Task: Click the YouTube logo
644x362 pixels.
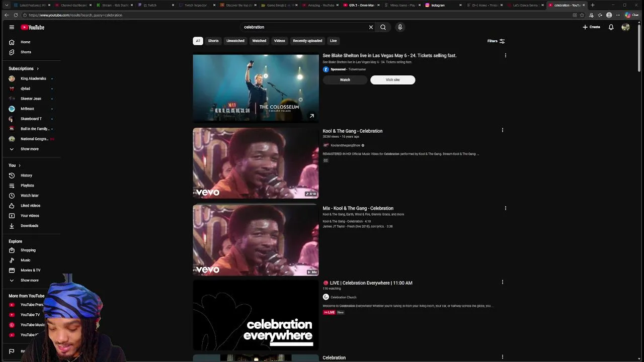Action: [x=33, y=27]
